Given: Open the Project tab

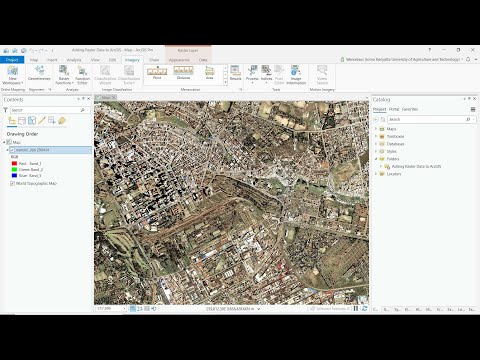Looking at the screenshot, I should click(x=12, y=60).
